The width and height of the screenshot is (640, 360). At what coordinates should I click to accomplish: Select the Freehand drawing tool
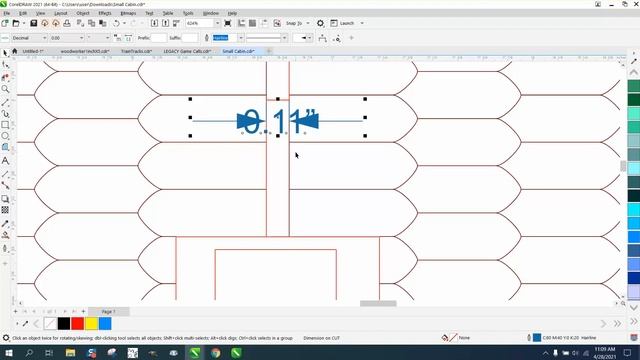coord(5,102)
